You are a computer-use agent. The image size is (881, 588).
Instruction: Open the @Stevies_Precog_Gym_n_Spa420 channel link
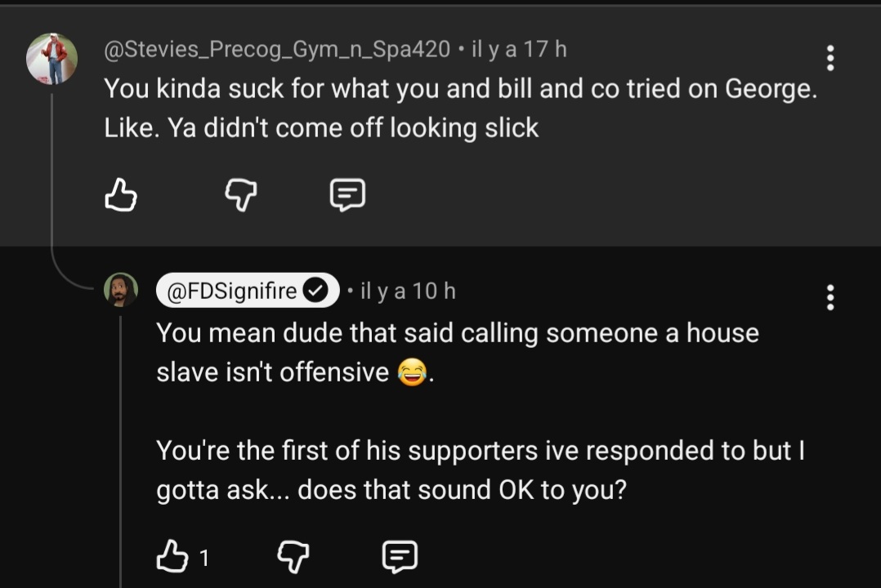277,49
